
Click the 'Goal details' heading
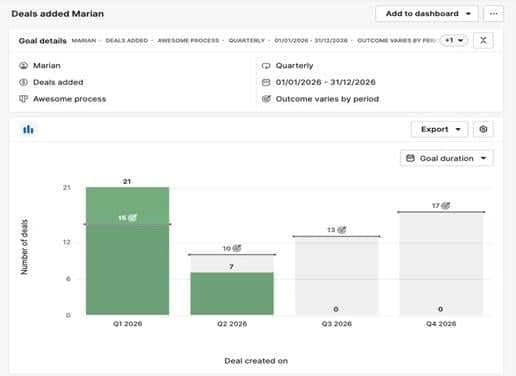tap(43, 41)
